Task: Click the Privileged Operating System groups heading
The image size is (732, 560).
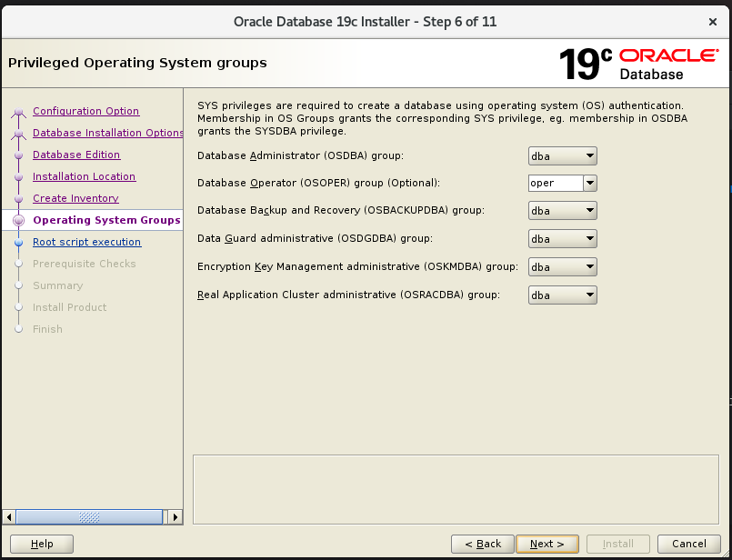Action: 137,63
